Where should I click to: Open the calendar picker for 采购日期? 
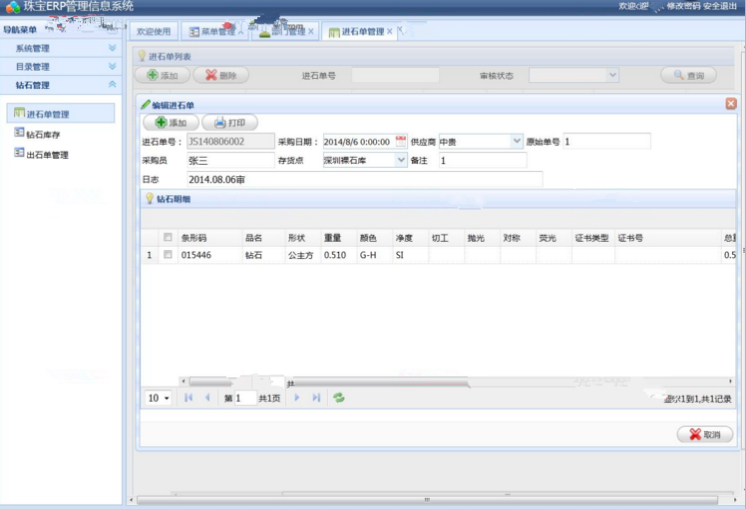click(x=402, y=142)
